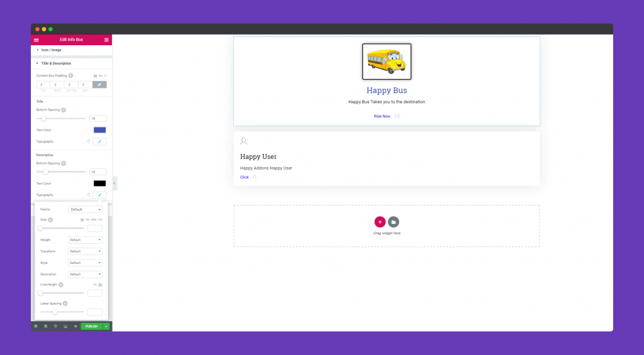Edit Title typography with pencil icon
Viewport: 644px width, 355px height.
pyautogui.click(x=99, y=141)
